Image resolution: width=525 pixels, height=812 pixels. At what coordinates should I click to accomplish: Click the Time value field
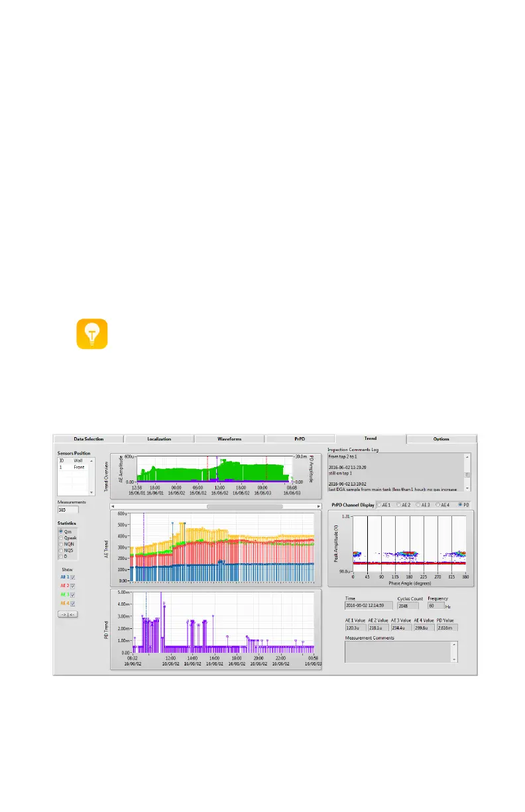pos(369,605)
